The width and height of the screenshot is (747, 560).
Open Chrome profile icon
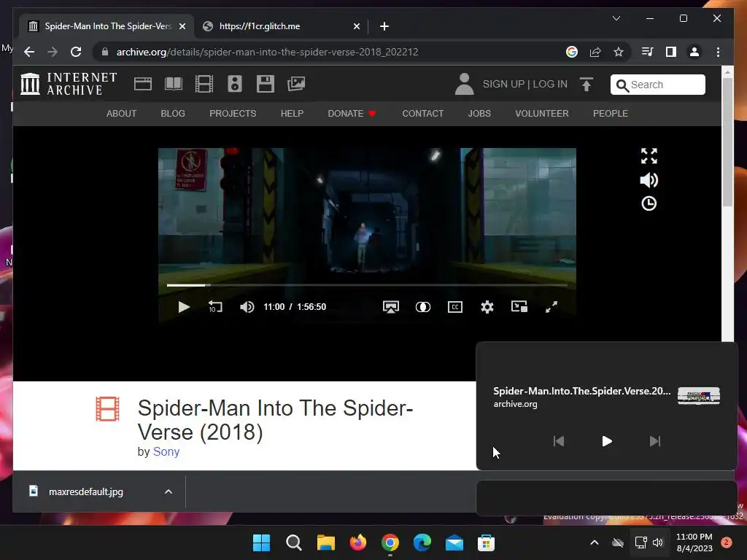(x=694, y=52)
